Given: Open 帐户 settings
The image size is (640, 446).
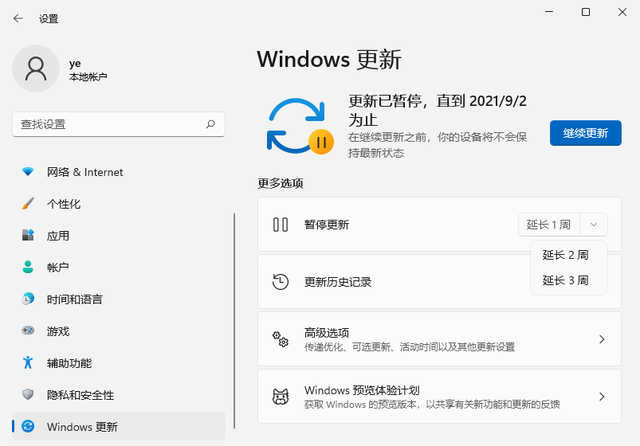Looking at the screenshot, I should click(x=119, y=267).
